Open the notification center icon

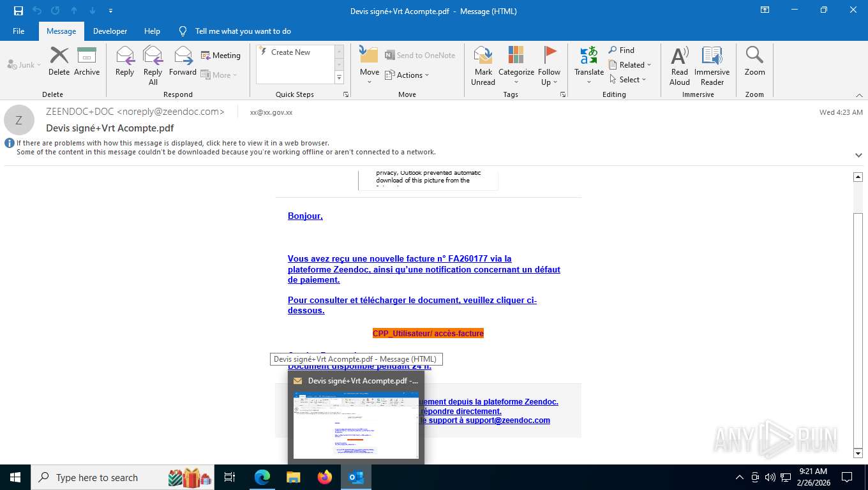pyautogui.click(x=847, y=477)
